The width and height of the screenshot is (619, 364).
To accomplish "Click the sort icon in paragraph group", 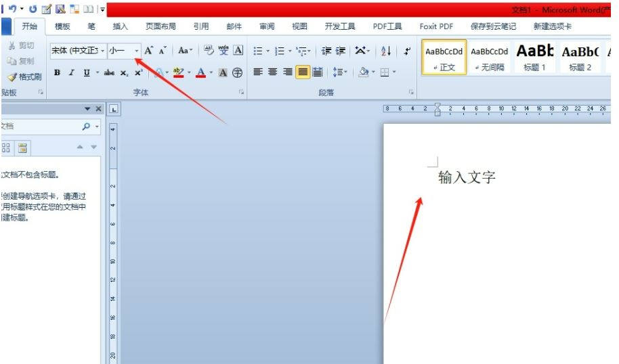I will (385, 51).
